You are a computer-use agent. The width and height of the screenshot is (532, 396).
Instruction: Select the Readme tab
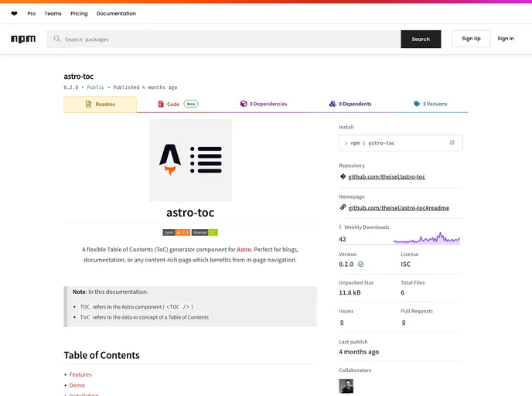tap(100, 104)
